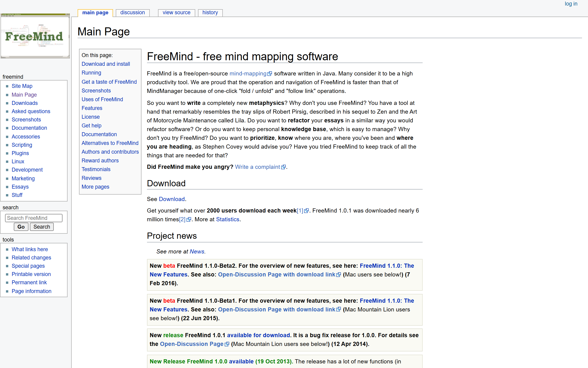This screenshot has width=588, height=368.
Task: Open Asked questions sidebar link
Action: 31,111
